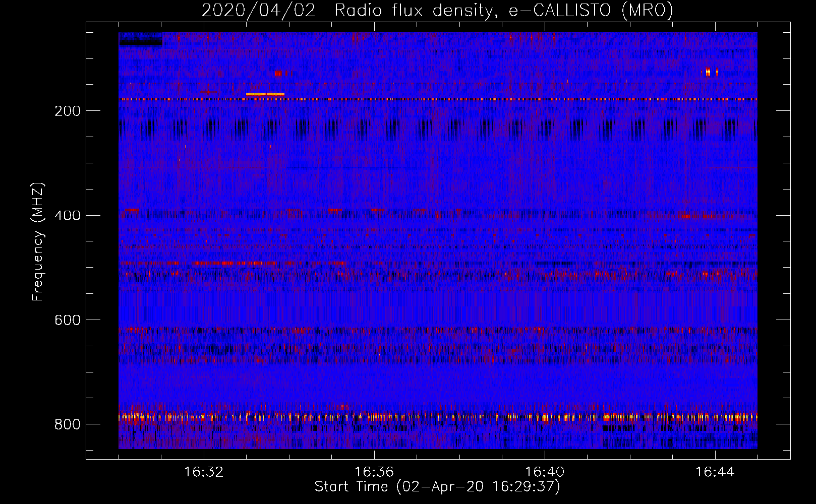Screen dimensions: 816x504
Task: Click the 'Start Time (02-Apr-20 16:29:37)' axis label
Action: [437, 487]
